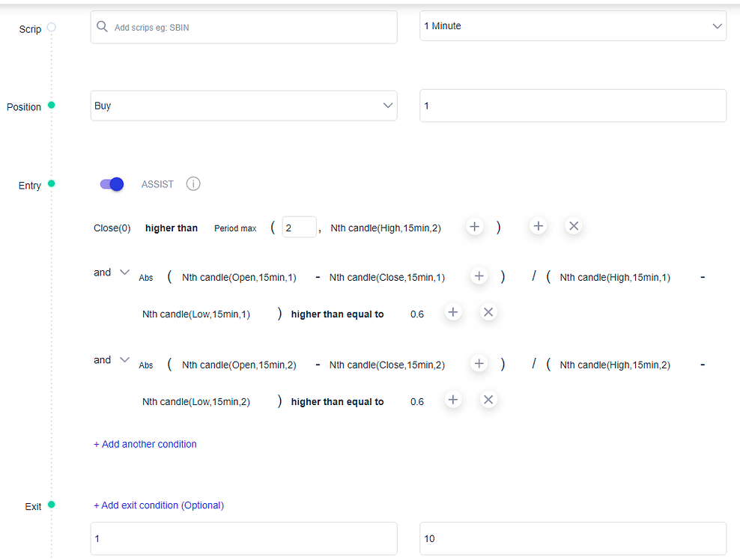The image size is (740, 560).
Task: Open the info tooltip beside ASSIST
Action: [192, 183]
